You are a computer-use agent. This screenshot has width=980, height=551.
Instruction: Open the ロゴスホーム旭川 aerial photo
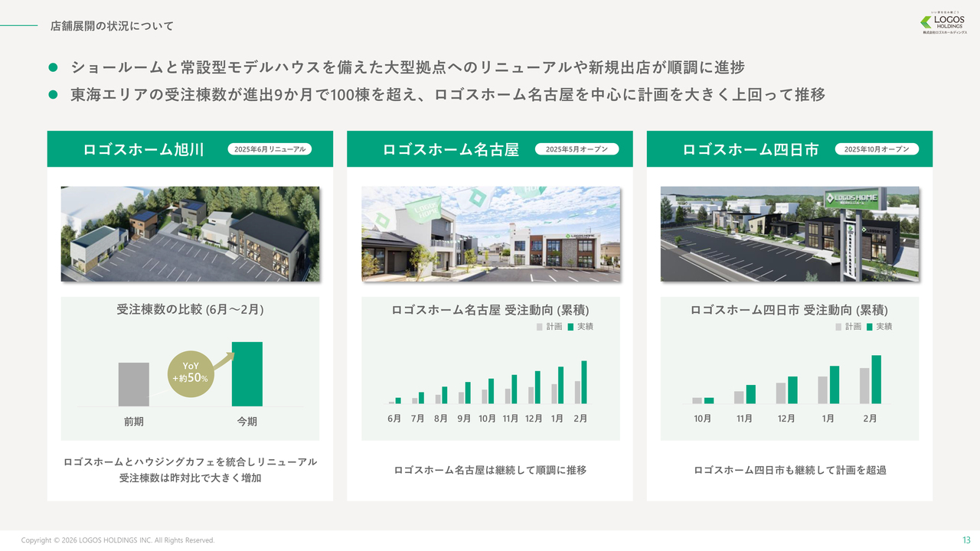pyautogui.click(x=190, y=234)
